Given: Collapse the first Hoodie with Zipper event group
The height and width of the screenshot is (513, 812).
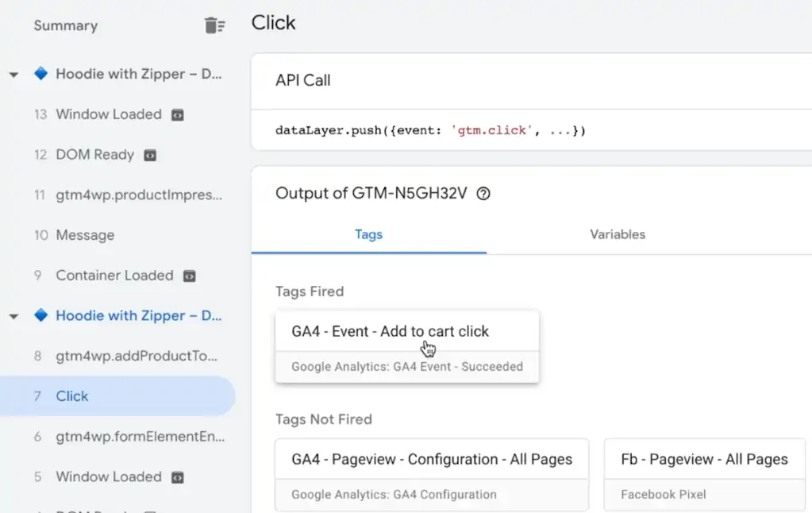Looking at the screenshot, I should (13, 73).
